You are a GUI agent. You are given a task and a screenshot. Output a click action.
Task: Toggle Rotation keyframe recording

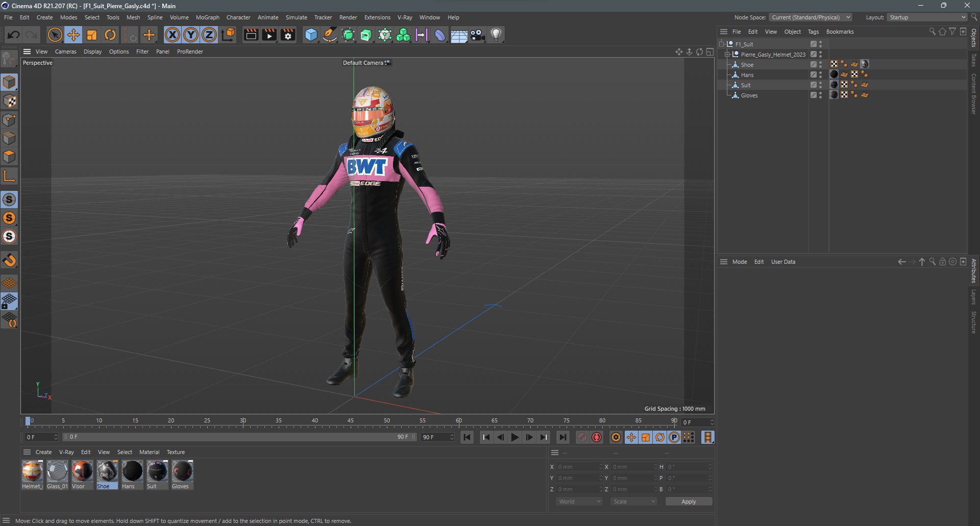point(660,437)
